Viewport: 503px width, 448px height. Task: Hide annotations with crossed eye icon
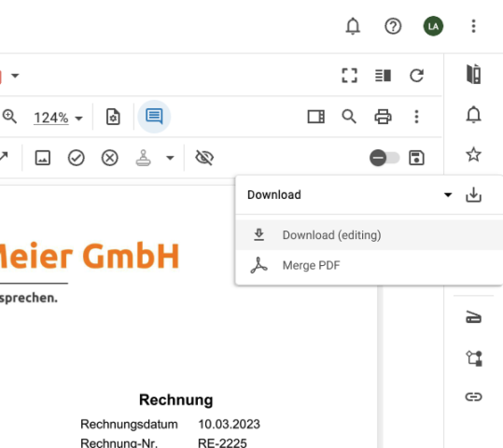click(204, 158)
